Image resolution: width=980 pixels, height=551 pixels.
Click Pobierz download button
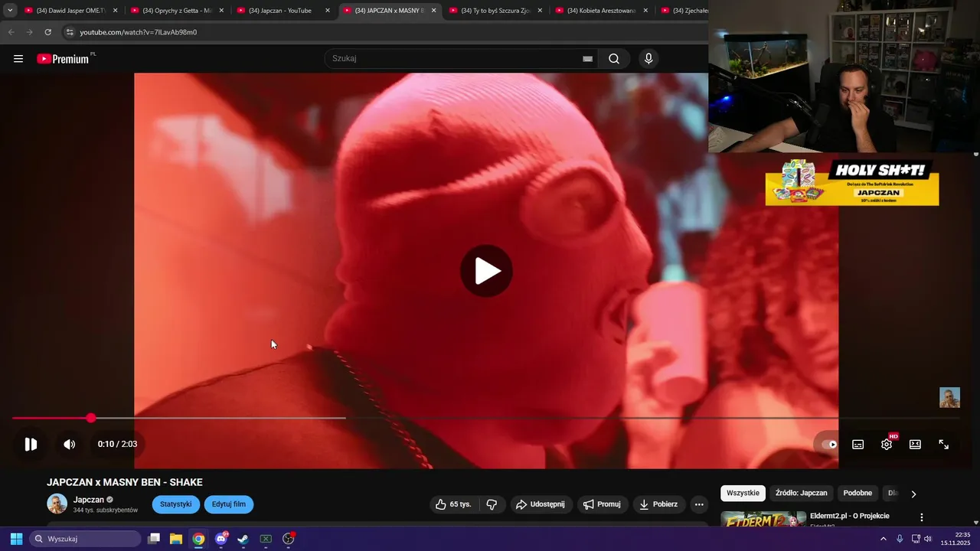point(659,504)
